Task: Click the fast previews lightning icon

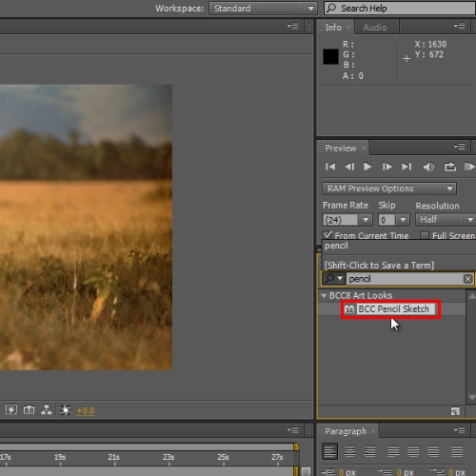Action: coord(11,409)
